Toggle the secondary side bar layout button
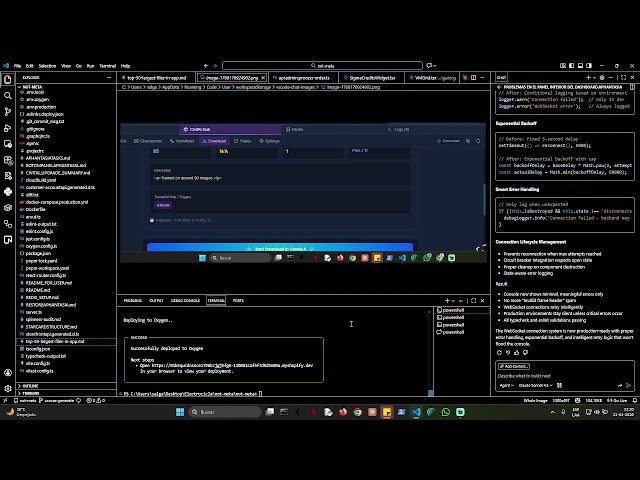Image resolution: width=640 pixels, height=480 pixels. coord(589,66)
